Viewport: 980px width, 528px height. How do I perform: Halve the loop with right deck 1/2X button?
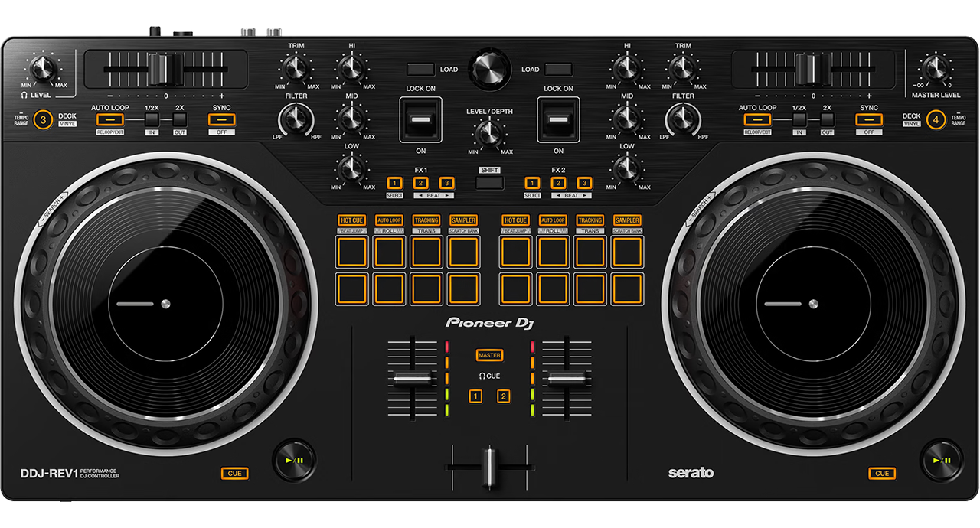pos(799,119)
